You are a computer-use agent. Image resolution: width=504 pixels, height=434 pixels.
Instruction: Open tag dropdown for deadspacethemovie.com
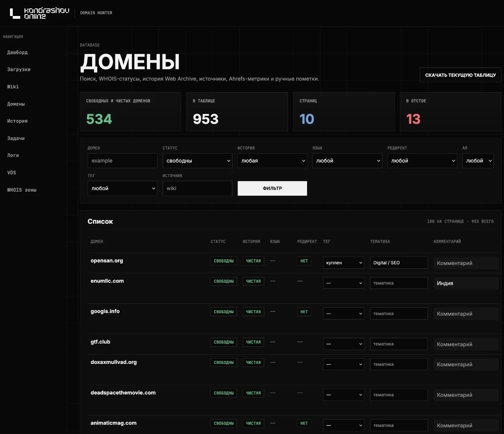click(344, 395)
